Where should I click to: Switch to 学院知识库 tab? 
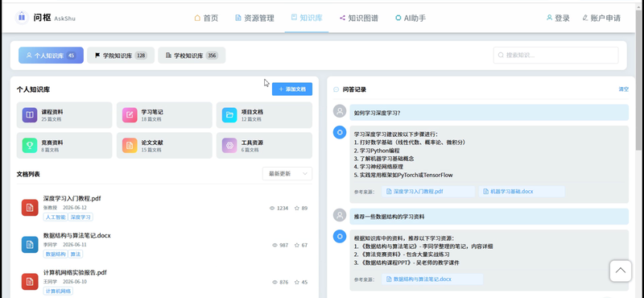(121, 56)
